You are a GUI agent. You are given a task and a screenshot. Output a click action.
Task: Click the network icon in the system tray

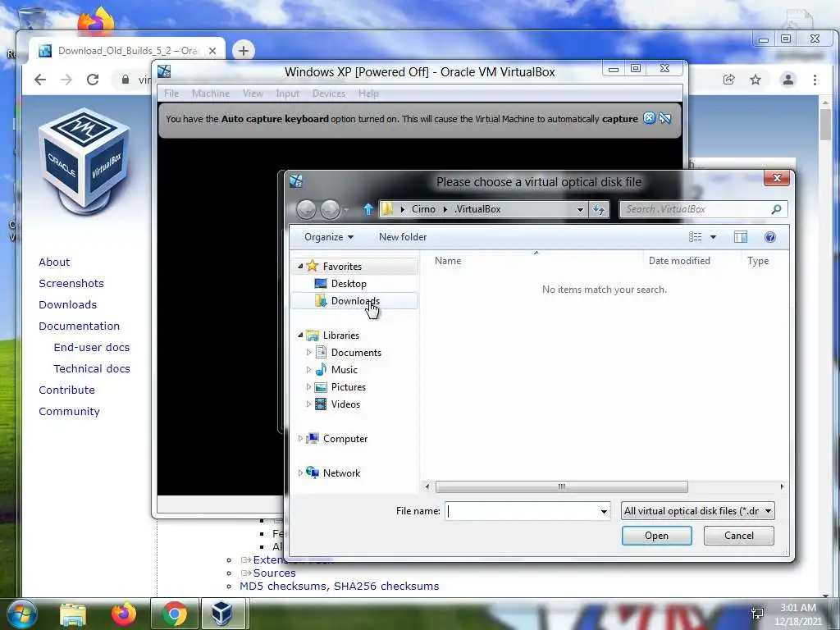tap(757, 614)
